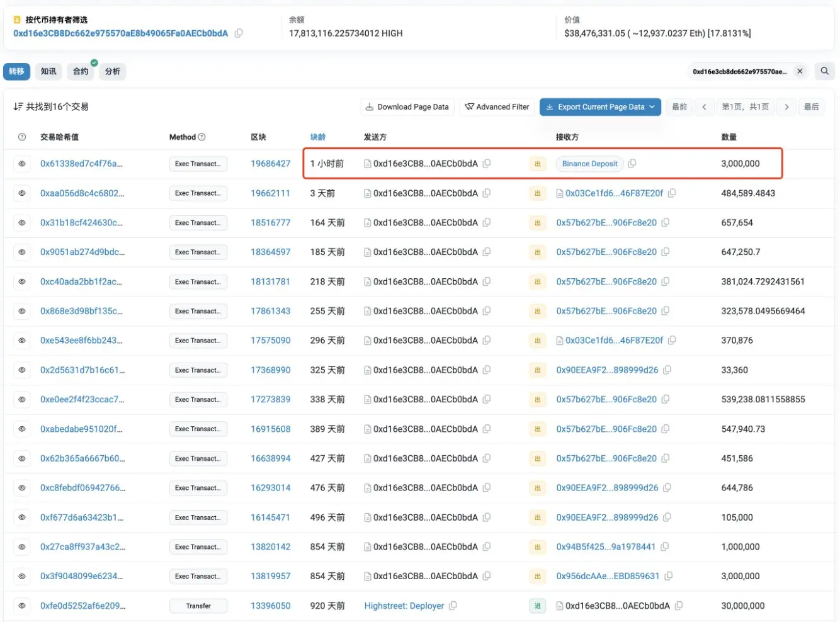Go to next page with right chevron
Screen dimensions: 840x622
click(786, 107)
